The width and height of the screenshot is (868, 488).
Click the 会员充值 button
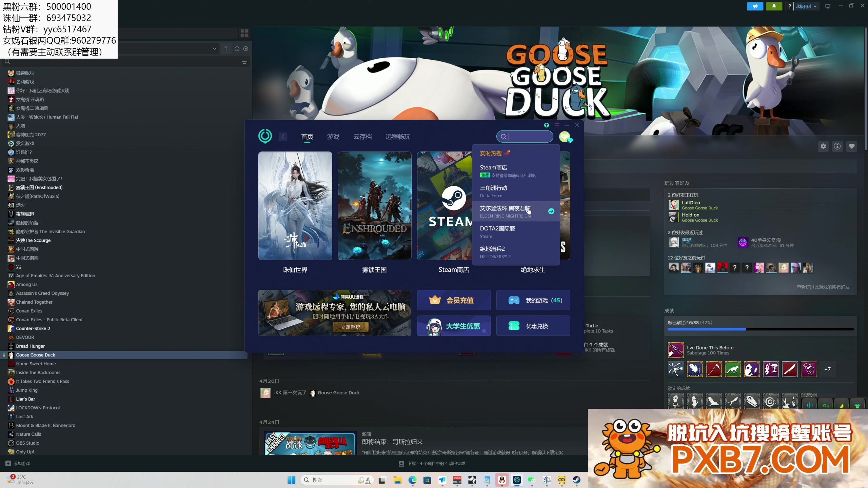point(454,300)
